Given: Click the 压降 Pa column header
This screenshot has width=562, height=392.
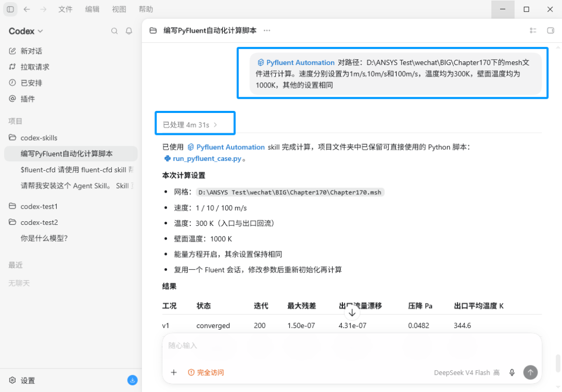Looking at the screenshot, I should click(420, 306).
